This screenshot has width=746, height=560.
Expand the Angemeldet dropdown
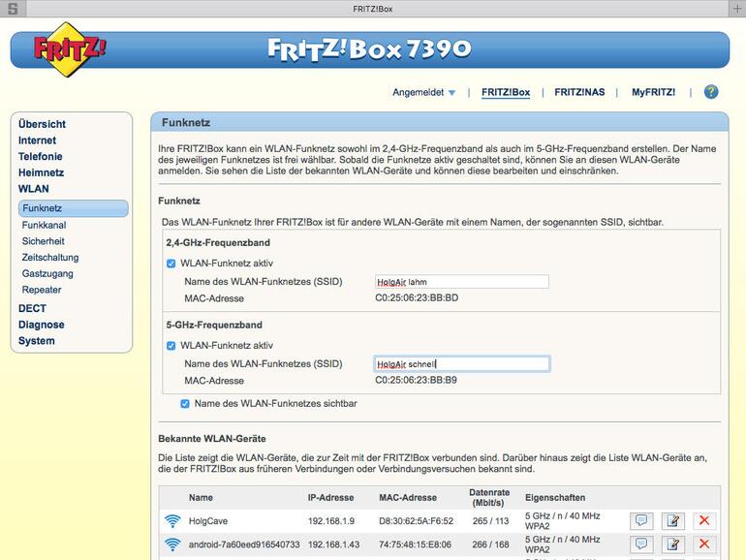pos(424,92)
